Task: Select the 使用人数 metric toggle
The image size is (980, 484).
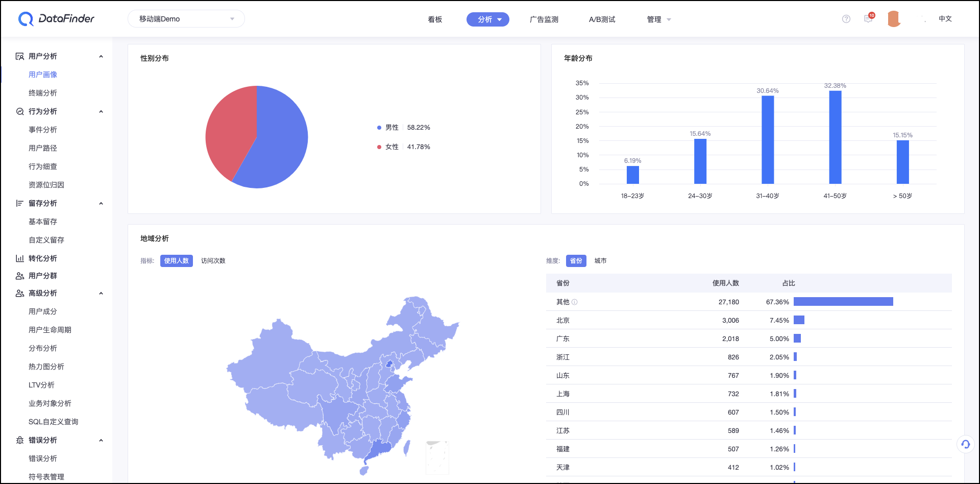Action: pyautogui.click(x=177, y=261)
